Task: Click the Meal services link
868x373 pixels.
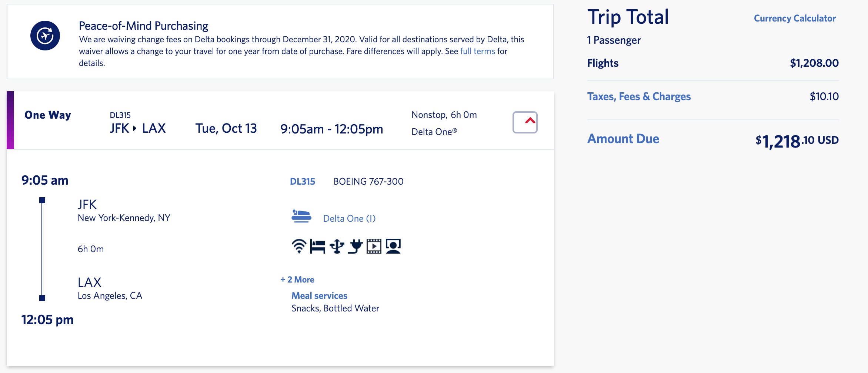Action: point(319,296)
